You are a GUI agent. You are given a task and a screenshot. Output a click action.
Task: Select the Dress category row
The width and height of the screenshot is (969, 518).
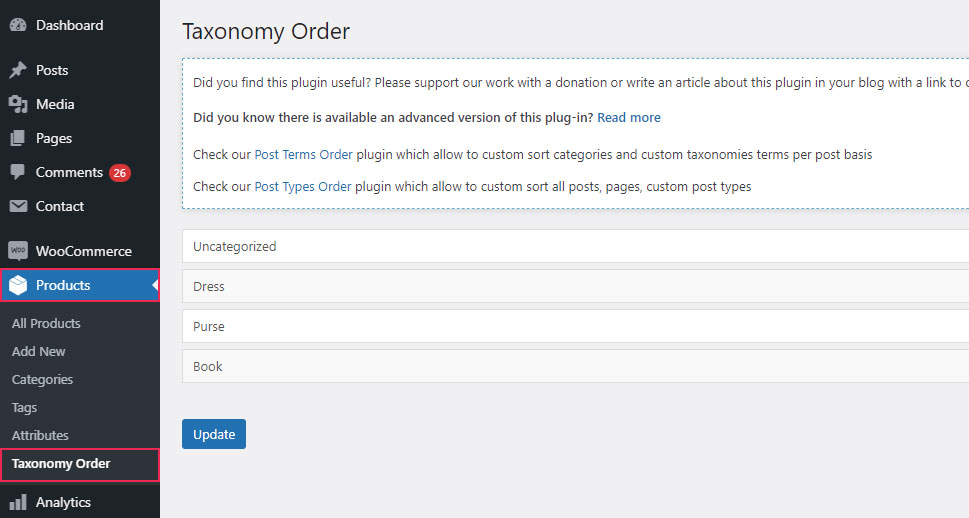point(575,286)
